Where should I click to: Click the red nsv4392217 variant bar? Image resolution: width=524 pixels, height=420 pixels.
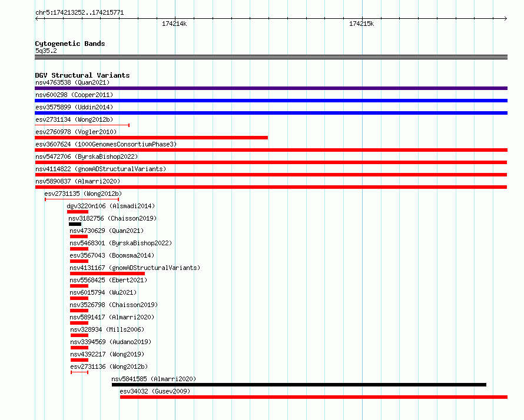[x=79, y=360]
